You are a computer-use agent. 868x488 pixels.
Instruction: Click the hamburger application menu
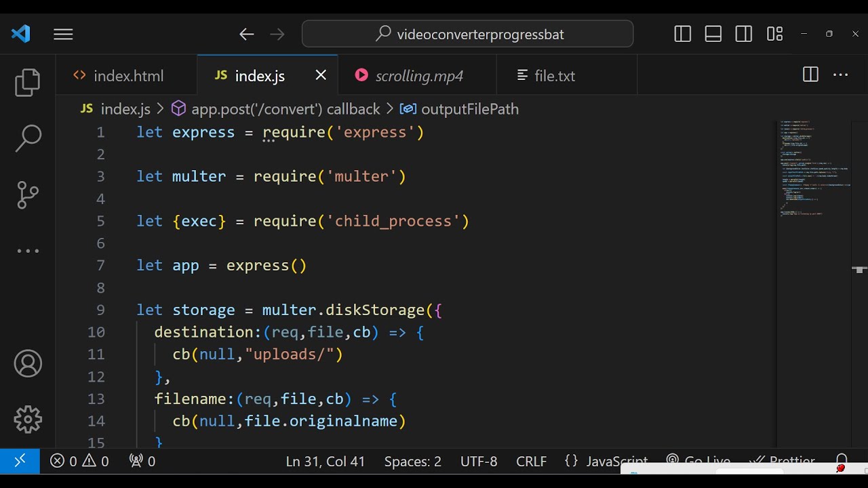63,34
